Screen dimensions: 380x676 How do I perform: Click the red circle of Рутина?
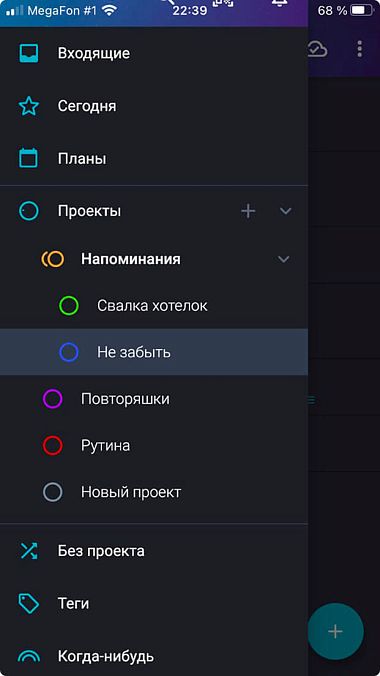(53, 445)
